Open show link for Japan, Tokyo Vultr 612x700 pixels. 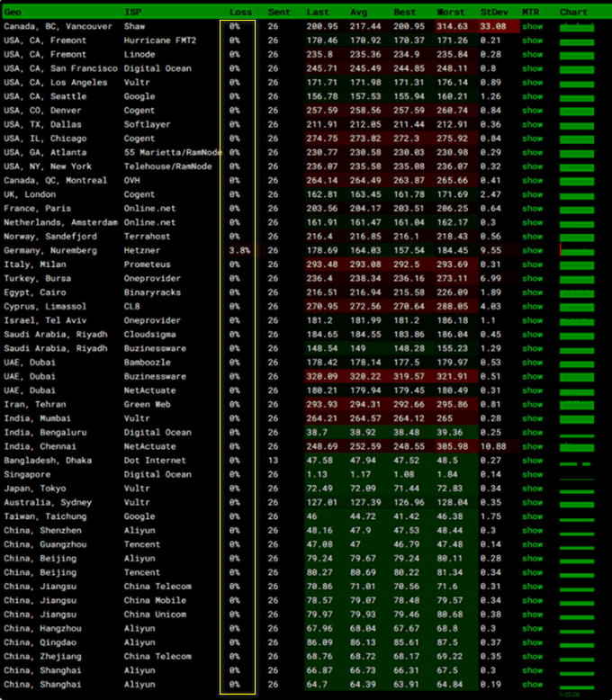532,489
